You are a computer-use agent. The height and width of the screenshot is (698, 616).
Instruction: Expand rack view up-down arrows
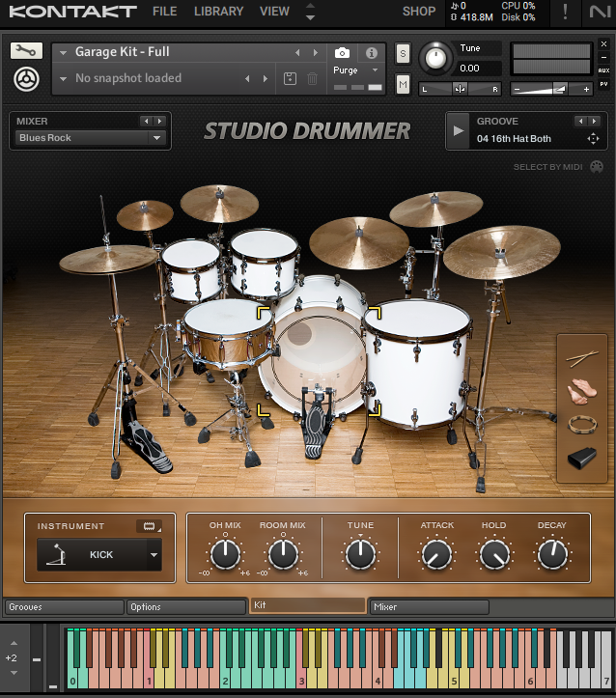(x=310, y=12)
